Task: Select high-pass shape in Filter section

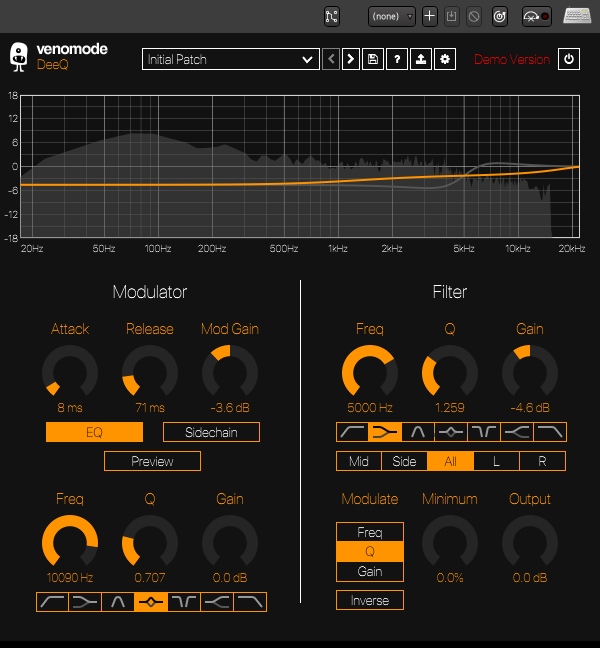Action: pos(353,432)
